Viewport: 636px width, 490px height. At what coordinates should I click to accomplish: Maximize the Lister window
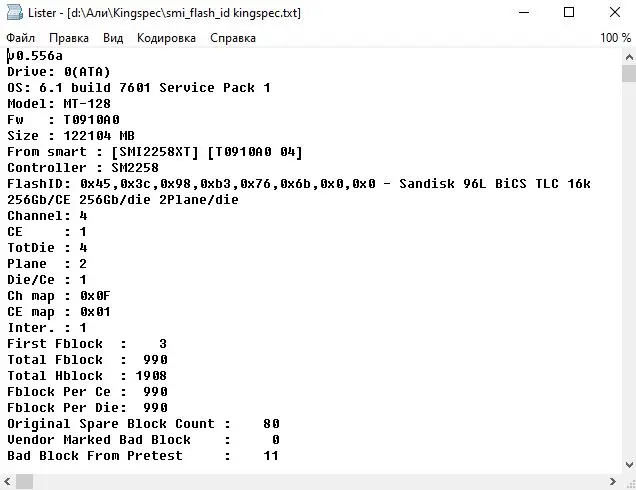(x=569, y=13)
